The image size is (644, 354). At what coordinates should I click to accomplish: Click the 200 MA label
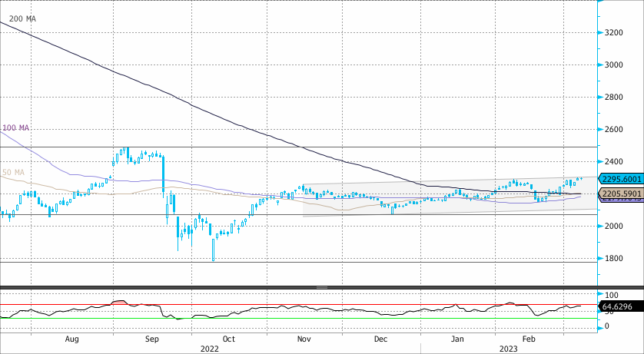coord(22,18)
